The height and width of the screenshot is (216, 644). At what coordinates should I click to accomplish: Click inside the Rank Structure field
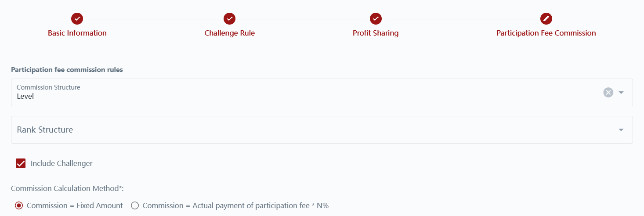point(308,130)
